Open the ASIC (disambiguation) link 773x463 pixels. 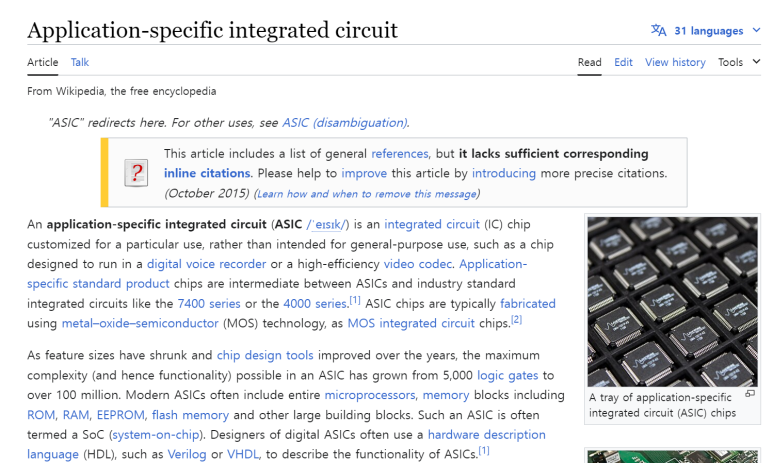[345, 123]
